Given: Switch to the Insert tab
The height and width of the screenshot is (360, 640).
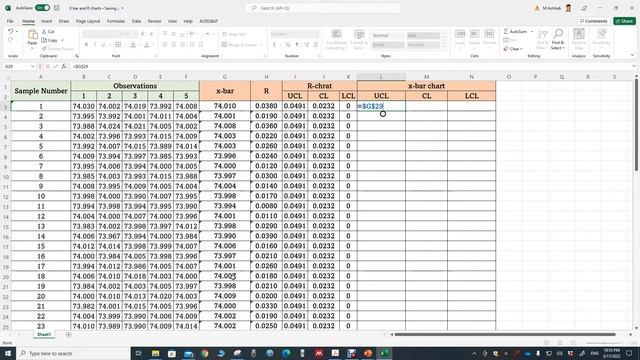Looking at the screenshot, I should [47, 21].
